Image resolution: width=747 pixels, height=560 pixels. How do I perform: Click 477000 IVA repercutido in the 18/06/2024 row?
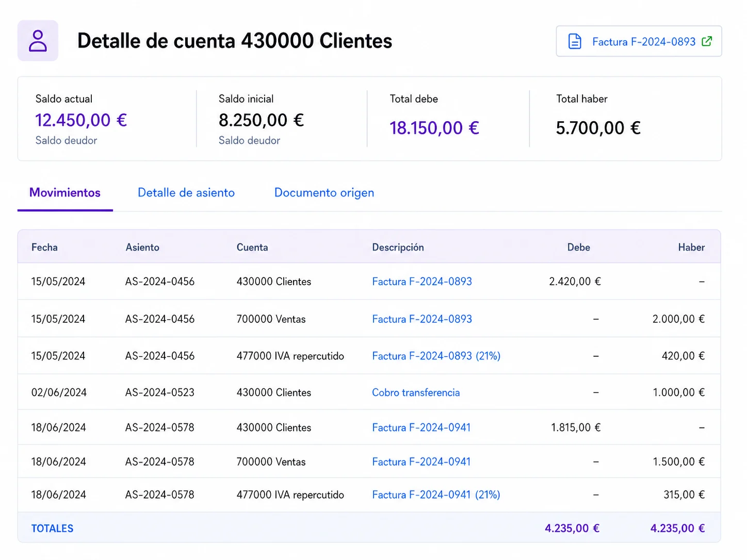coord(290,495)
